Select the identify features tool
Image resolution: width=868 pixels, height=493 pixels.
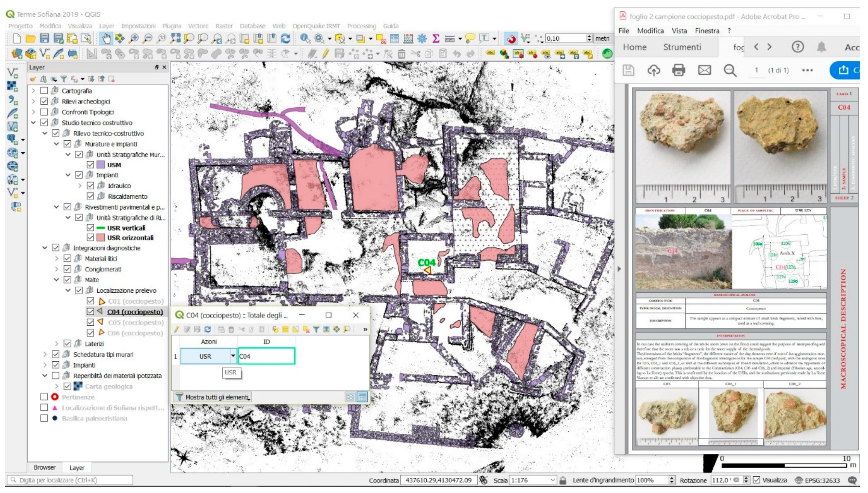(301, 39)
